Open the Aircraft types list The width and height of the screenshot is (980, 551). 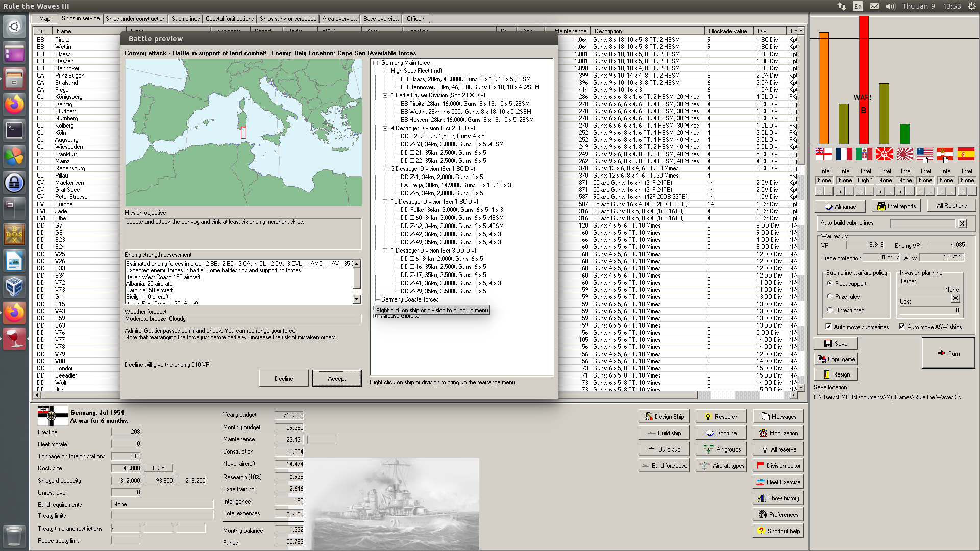click(x=721, y=465)
